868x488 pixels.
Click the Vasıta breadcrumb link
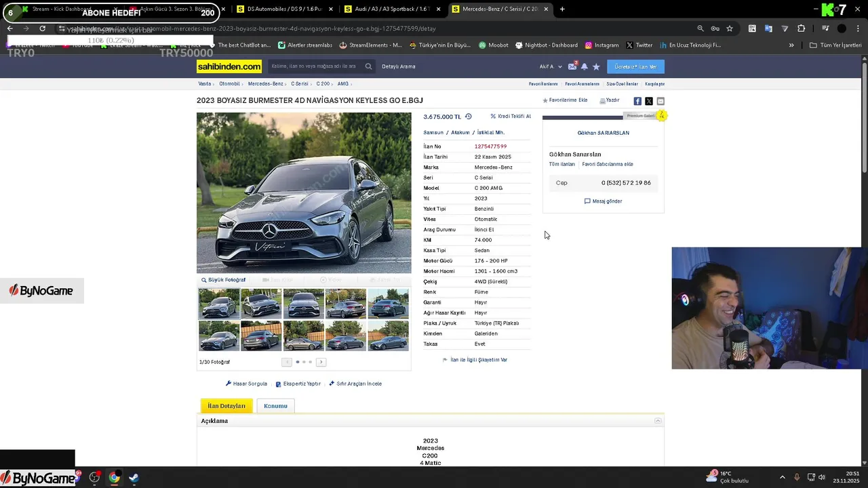click(205, 84)
